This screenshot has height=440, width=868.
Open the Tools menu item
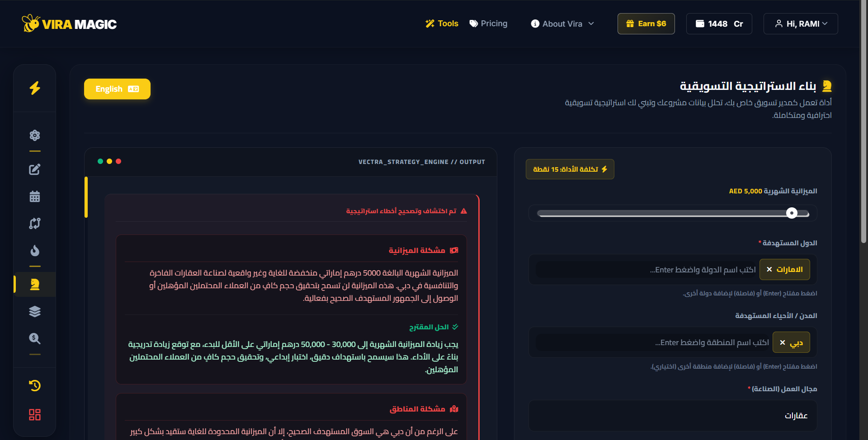click(x=442, y=23)
